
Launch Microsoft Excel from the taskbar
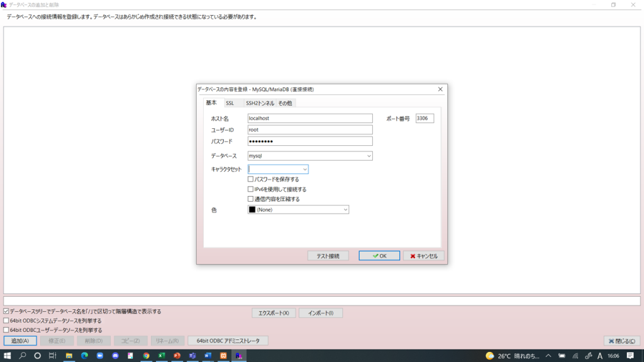point(161,355)
